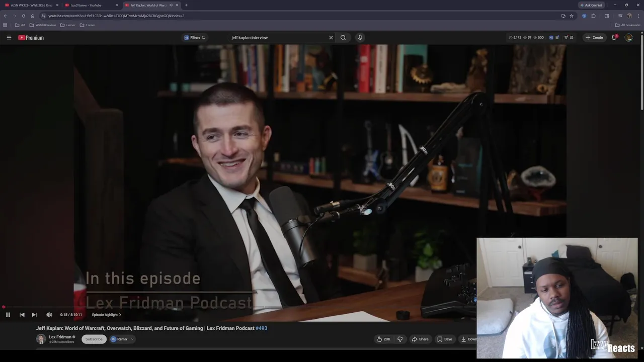Open the Gamer bookmarks folder
The height and width of the screenshot is (362, 644).
point(68,25)
